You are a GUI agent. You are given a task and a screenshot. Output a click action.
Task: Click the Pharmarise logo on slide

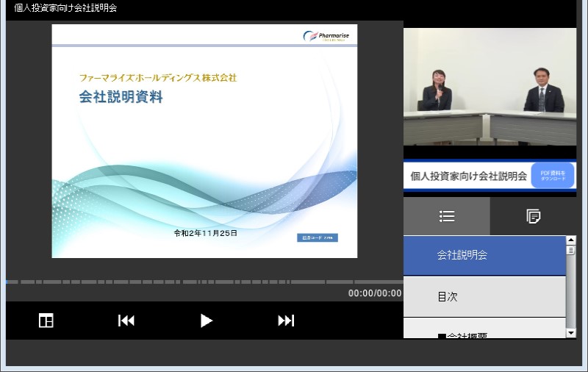[326, 36]
